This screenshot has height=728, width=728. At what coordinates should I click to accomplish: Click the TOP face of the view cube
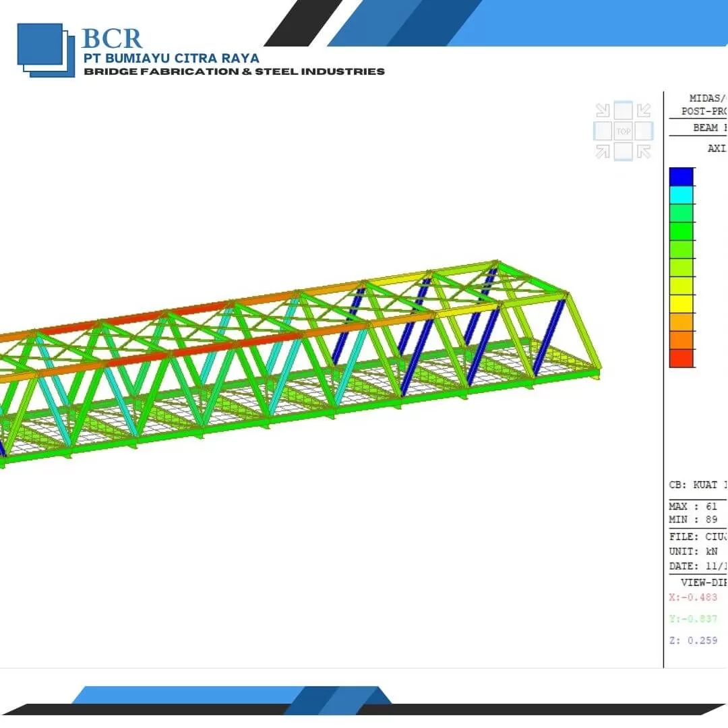[623, 131]
